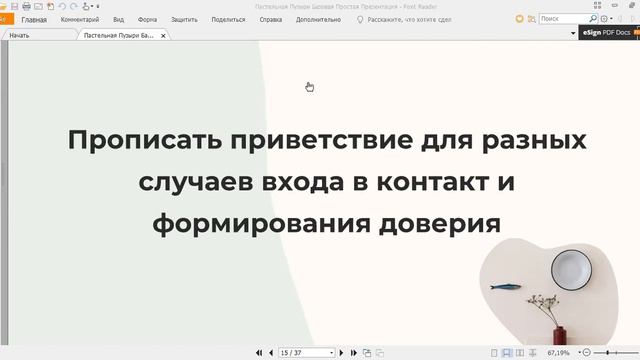Screen dimensions: 640x360
Task: Open the 67,19% zoom level dropdown
Action: pyautogui.click(x=580, y=353)
